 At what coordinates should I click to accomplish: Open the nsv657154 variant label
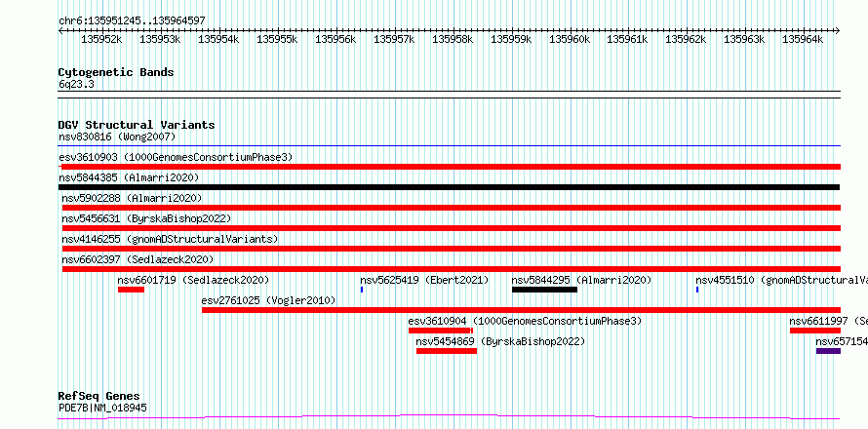coord(842,341)
